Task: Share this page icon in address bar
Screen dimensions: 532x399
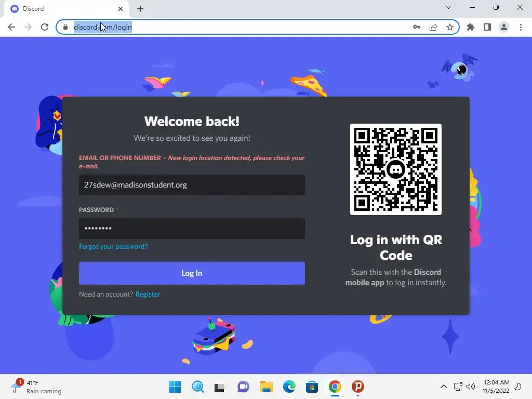Action: pyautogui.click(x=433, y=27)
